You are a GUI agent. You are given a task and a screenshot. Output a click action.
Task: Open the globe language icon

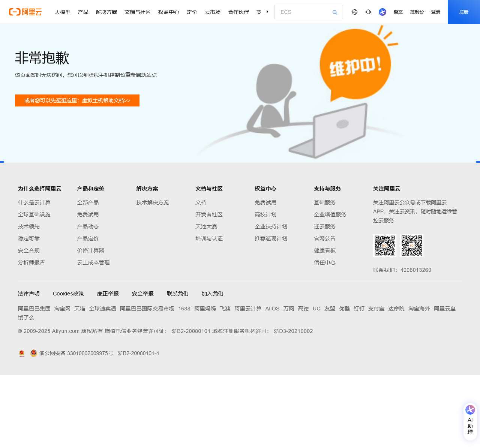coord(355,12)
